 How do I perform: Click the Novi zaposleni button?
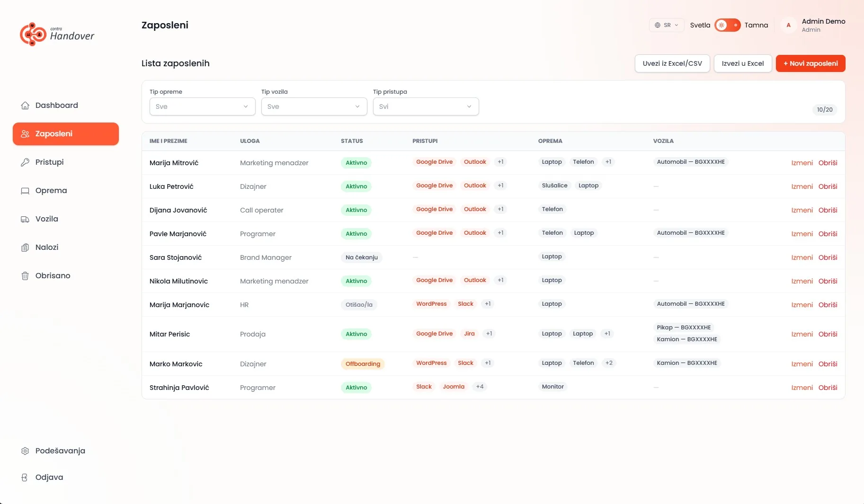[811, 63]
